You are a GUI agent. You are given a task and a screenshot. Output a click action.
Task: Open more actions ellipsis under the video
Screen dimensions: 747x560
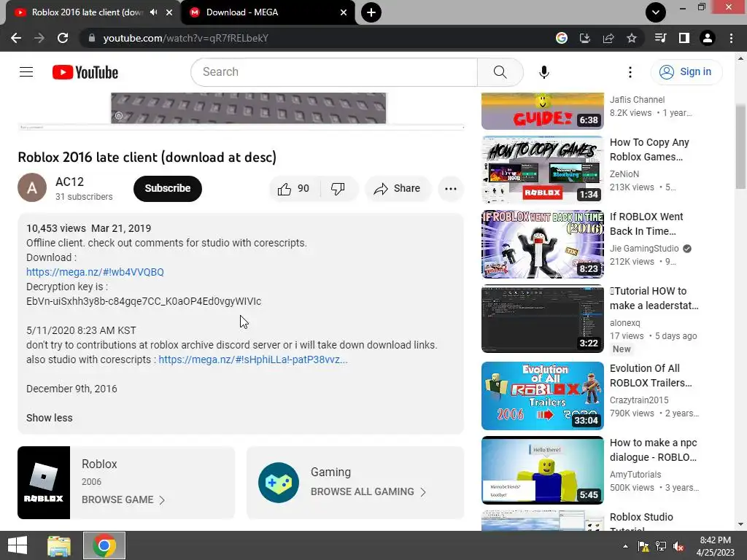(451, 189)
